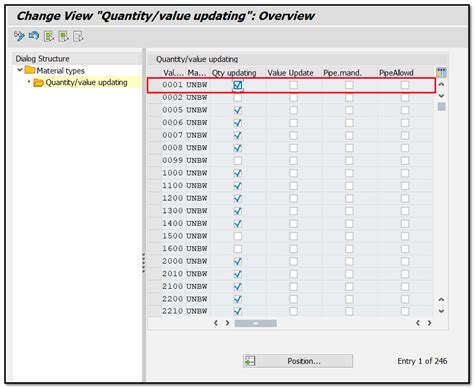Click the UNBW cell in row 2010
474x388 pixels.
pos(197,274)
